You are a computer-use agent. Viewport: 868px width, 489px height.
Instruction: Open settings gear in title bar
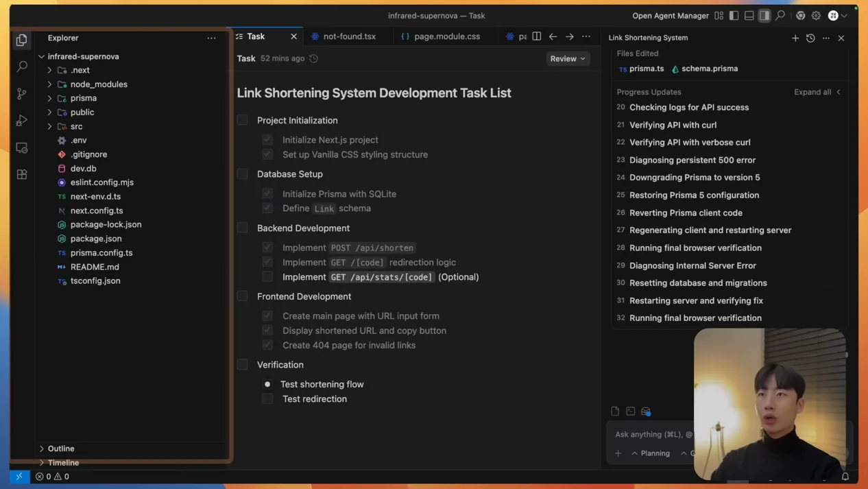[x=816, y=15]
